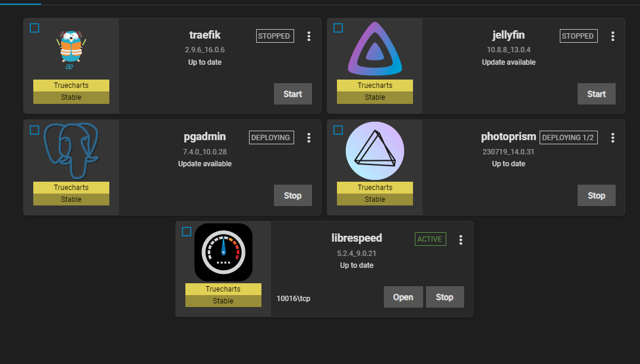The image size is (640, 364).
Task: Click pgadmin's Update available text
Action: (205, 164)
